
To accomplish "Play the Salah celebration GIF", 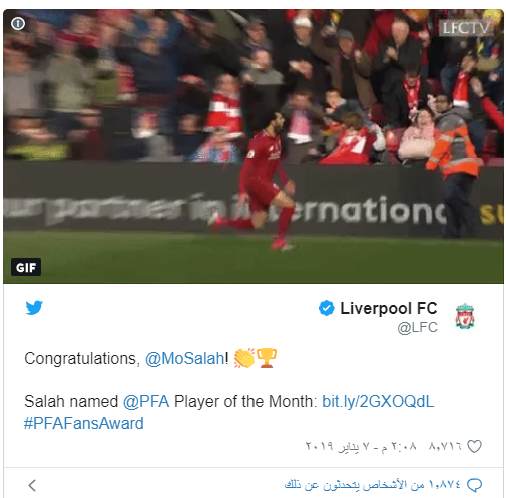I will pyautogui.click(x=253, y=147).
